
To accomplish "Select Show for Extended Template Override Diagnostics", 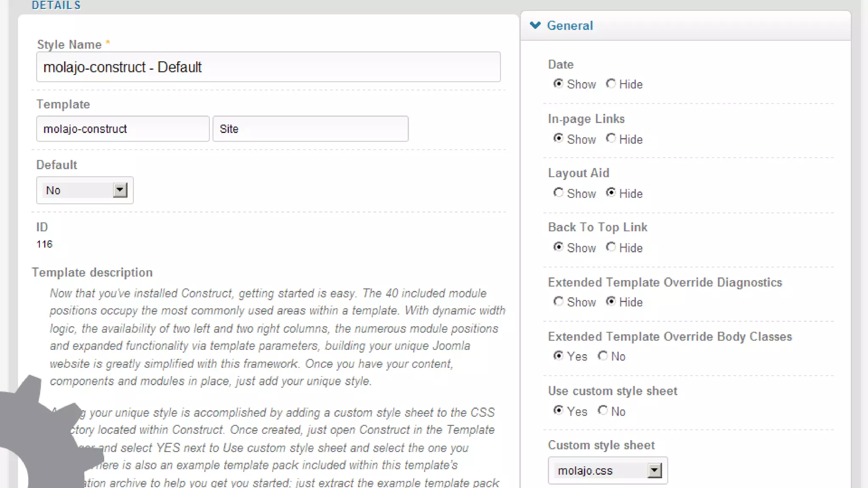I will click(558, 301).
